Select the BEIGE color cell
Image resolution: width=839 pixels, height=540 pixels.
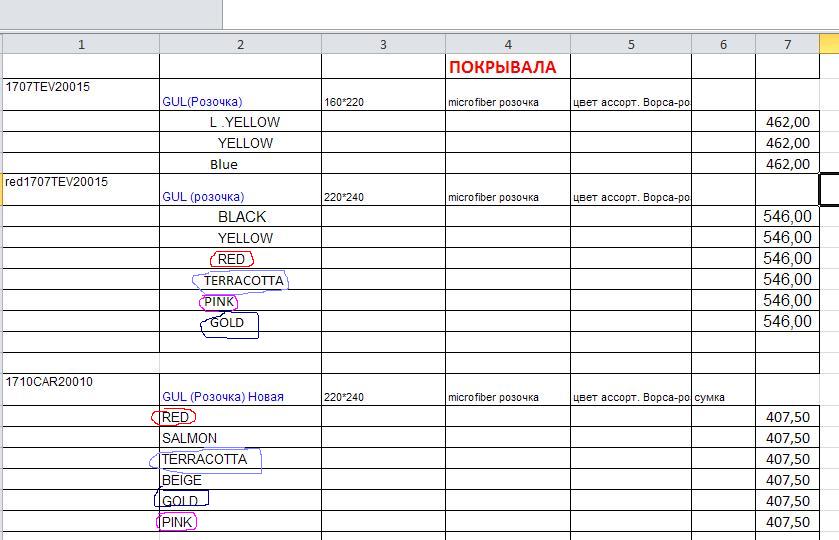[x=240, y=480]
